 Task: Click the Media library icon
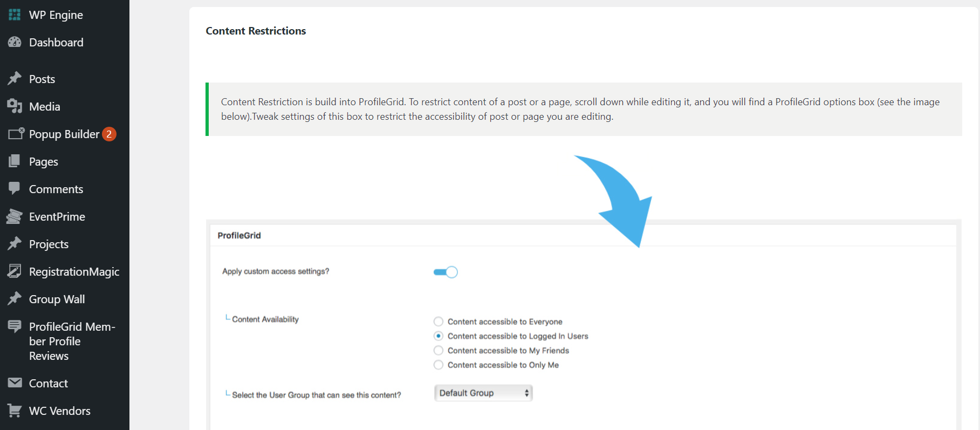[x=15, y=106]
